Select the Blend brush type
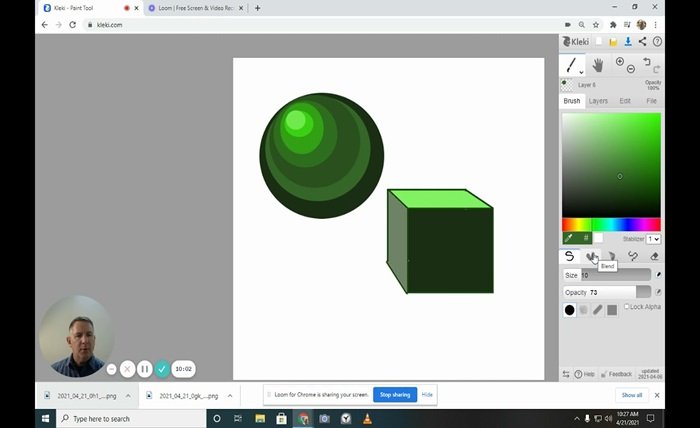700x428 pixels. pyautogui.click(x=592, y=257)
